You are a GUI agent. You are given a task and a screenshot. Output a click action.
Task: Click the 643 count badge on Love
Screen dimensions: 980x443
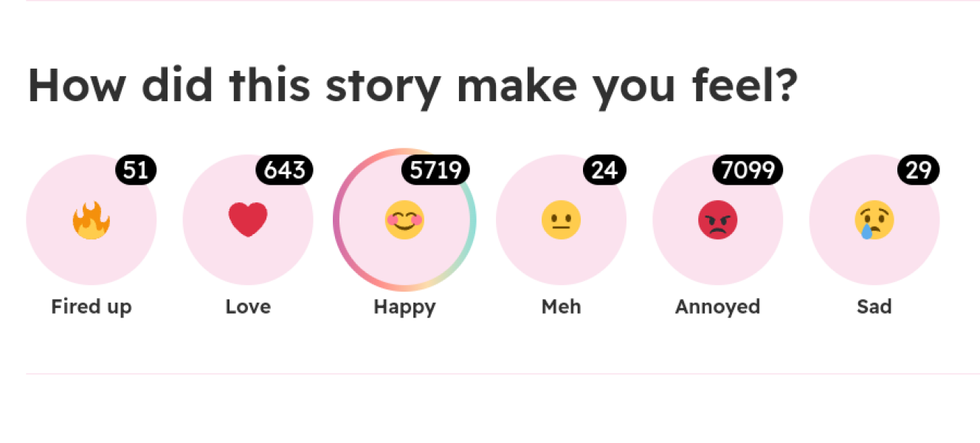pyautogui.click(x=284, y=171)
